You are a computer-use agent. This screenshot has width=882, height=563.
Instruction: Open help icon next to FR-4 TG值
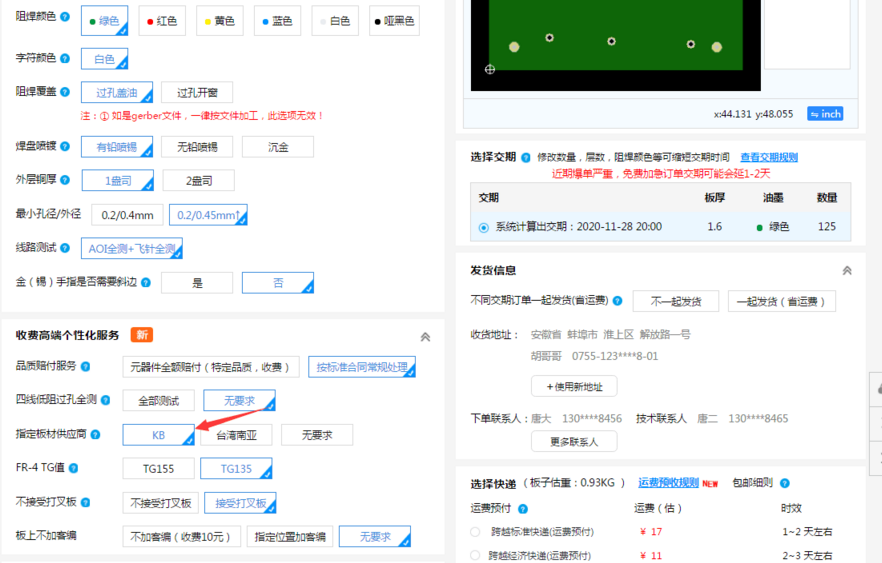tap(74, 468)
